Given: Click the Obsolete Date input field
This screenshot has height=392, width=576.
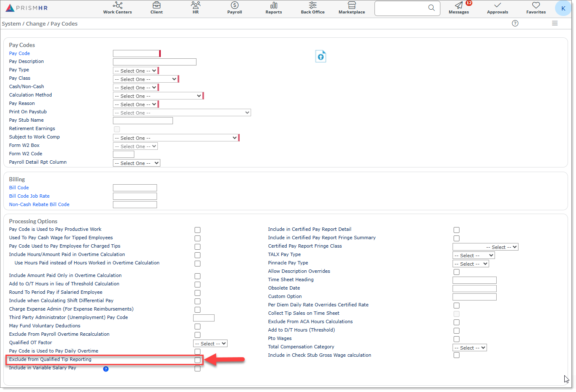Looking at the screenshot, I should click(474, 289).
